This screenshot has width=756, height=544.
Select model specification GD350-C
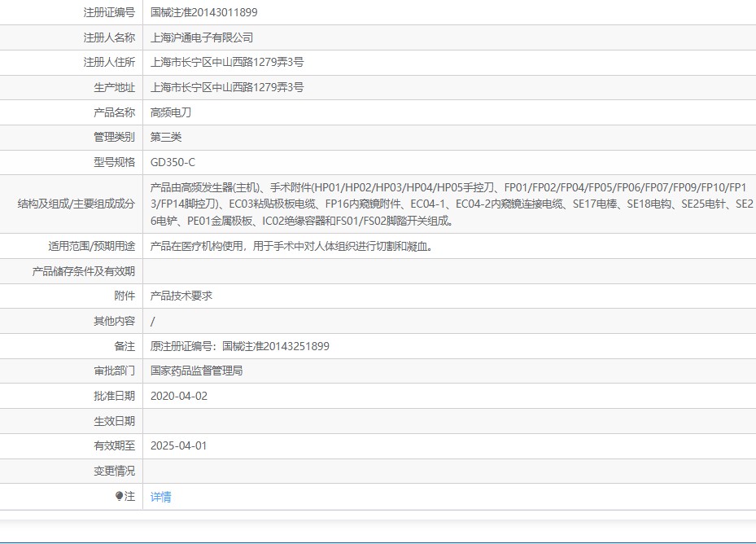coord(173,162)
